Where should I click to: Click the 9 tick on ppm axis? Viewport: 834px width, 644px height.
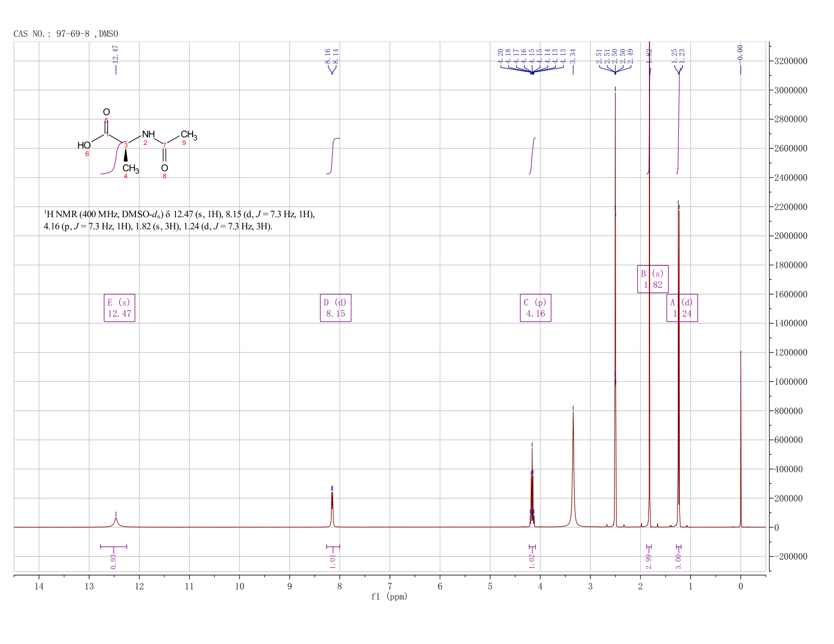coord(290,586)
